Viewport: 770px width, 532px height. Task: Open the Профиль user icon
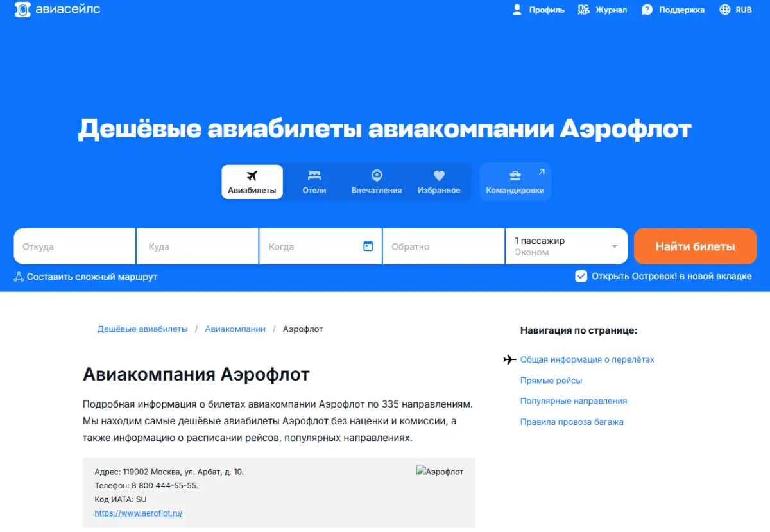click(x=517, y=10)
